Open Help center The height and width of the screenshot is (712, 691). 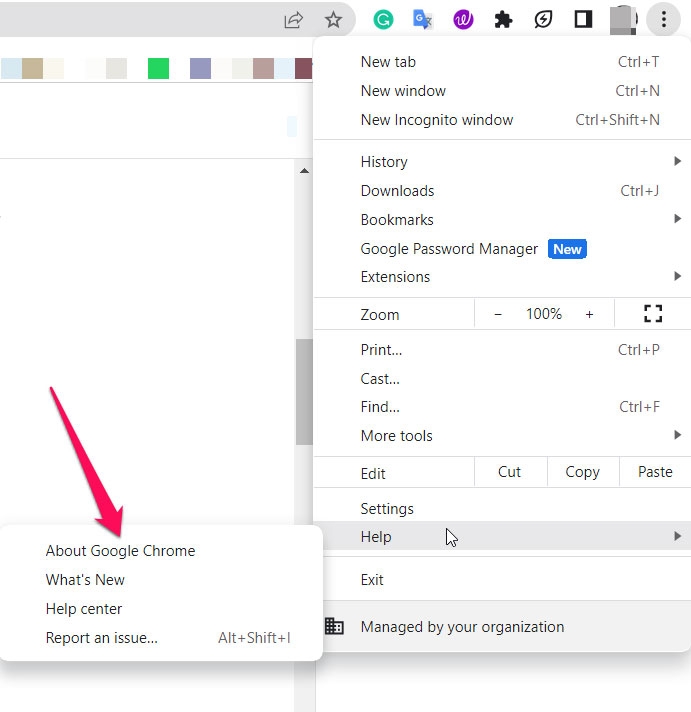[161, 609]
